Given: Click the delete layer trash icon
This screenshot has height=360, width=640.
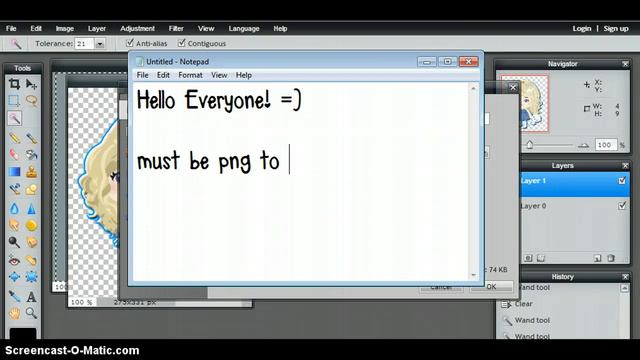Looking at the screenshot, I should pos(611,258).
